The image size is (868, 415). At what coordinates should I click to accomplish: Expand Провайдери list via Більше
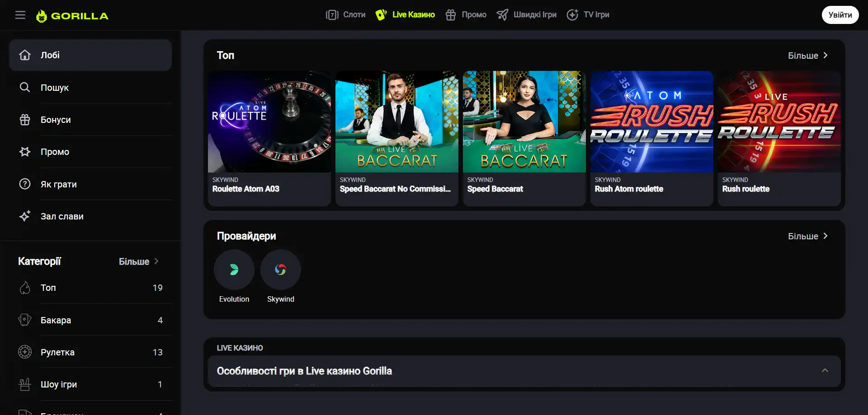click(x=807, y=236)
